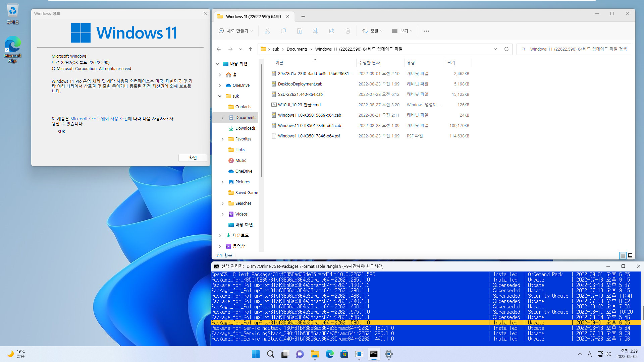Click 확인 button in Windows 정보 dialog
This screenshot has height=362, width=644.
tap(193, 158)
